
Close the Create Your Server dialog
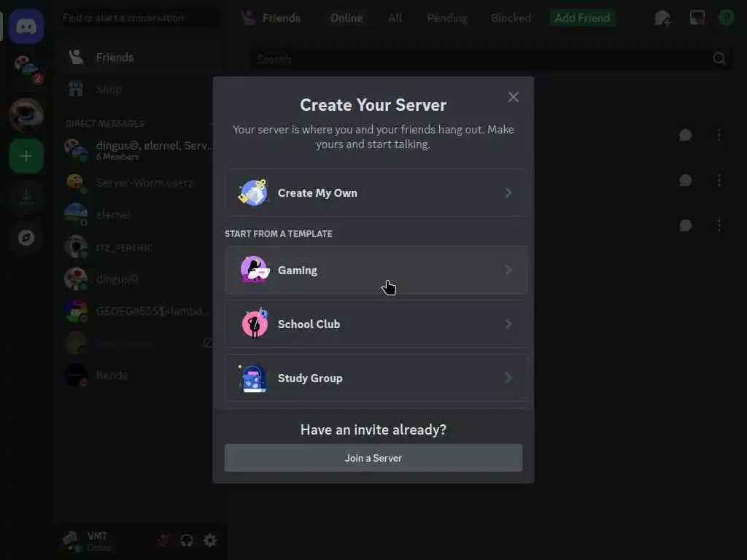[513, 97]
